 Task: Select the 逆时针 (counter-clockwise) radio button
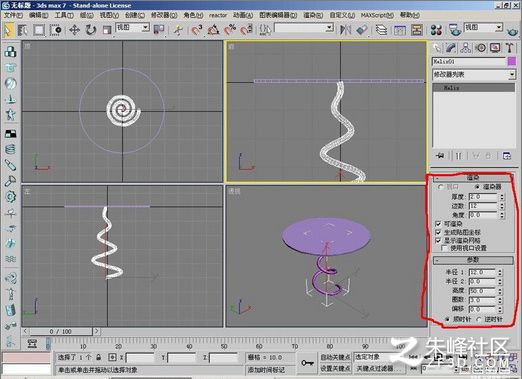[479, 319]
